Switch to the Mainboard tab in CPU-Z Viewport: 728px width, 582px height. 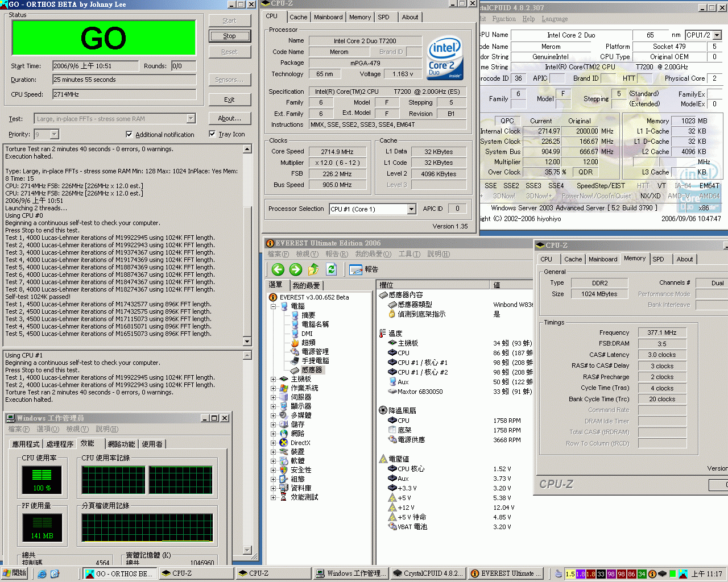tap(328, 17)
